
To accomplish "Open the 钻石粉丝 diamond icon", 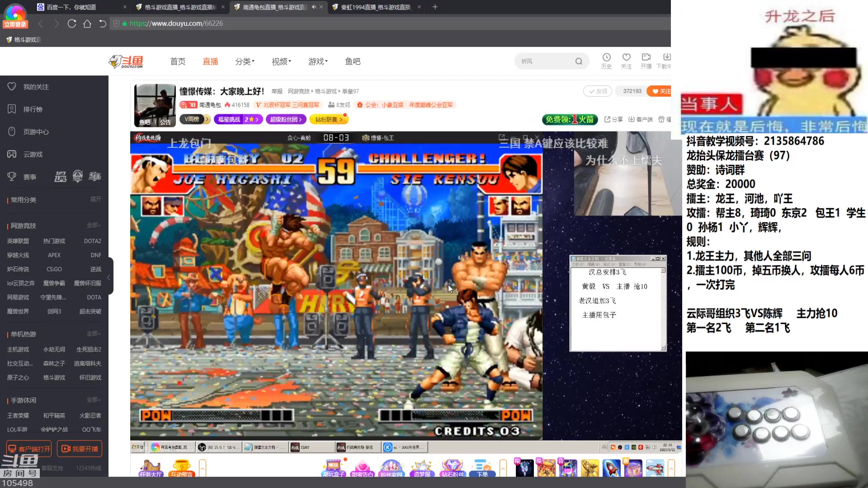I will click(453, 468).
